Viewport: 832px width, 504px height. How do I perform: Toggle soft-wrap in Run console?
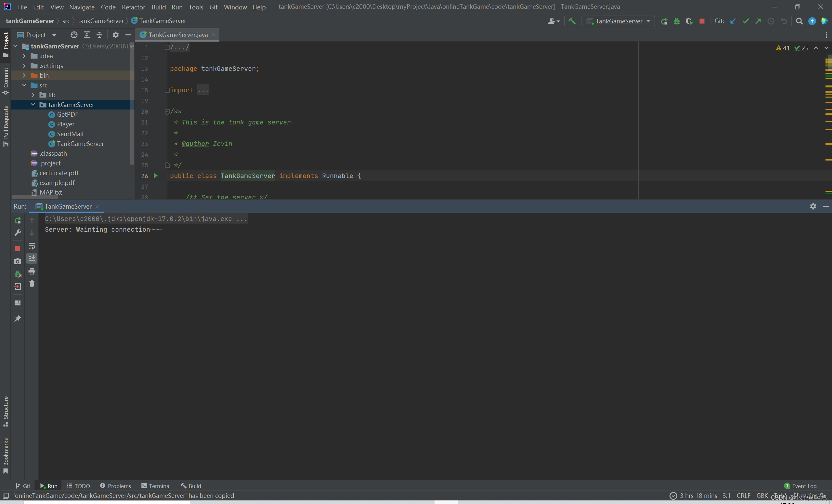32,246
